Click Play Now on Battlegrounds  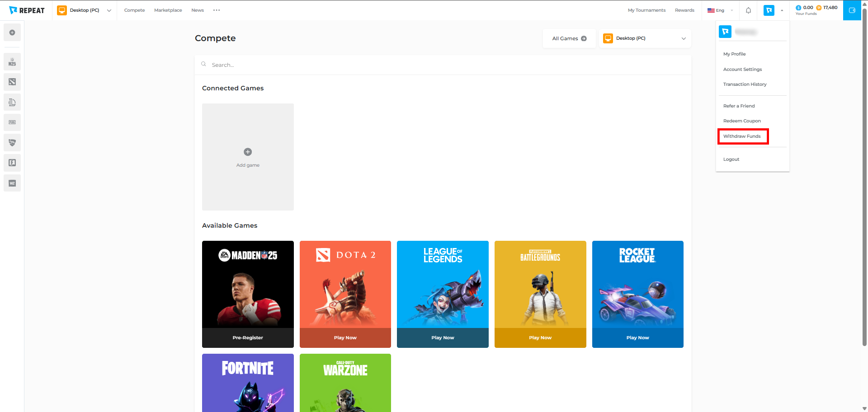click(540, 338)
